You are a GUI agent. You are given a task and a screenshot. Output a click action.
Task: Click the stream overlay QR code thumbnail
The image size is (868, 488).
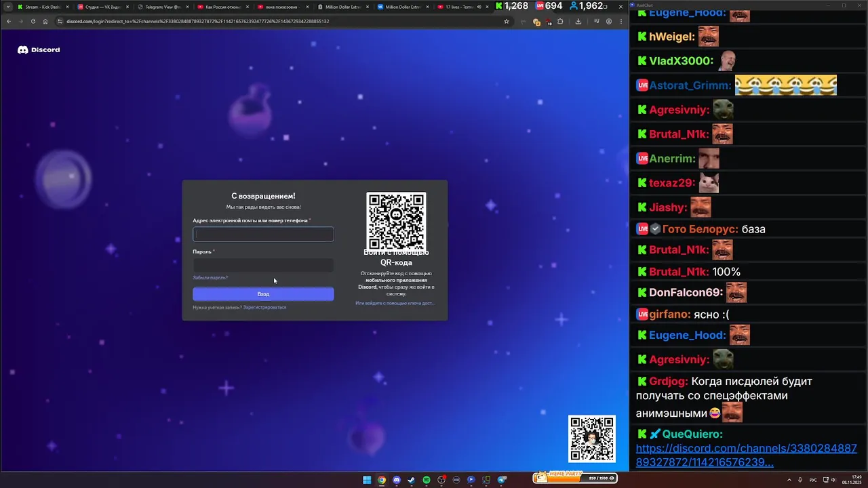click(x=592, y=439)
